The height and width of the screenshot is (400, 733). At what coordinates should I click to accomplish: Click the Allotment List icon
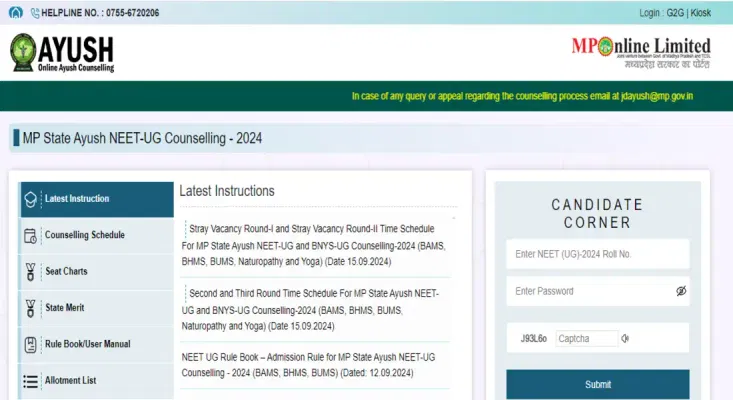[x=30, y=381]
